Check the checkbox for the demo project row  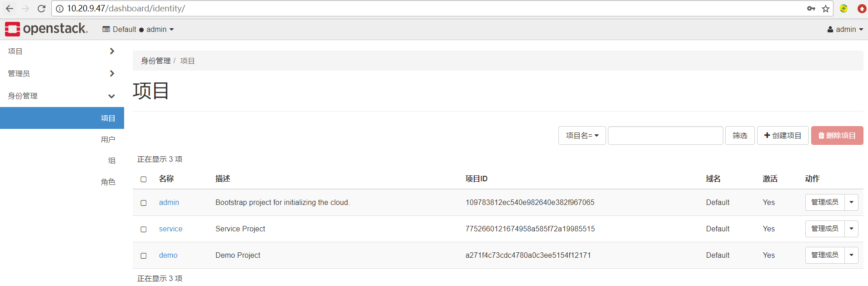tap(144, 255)
